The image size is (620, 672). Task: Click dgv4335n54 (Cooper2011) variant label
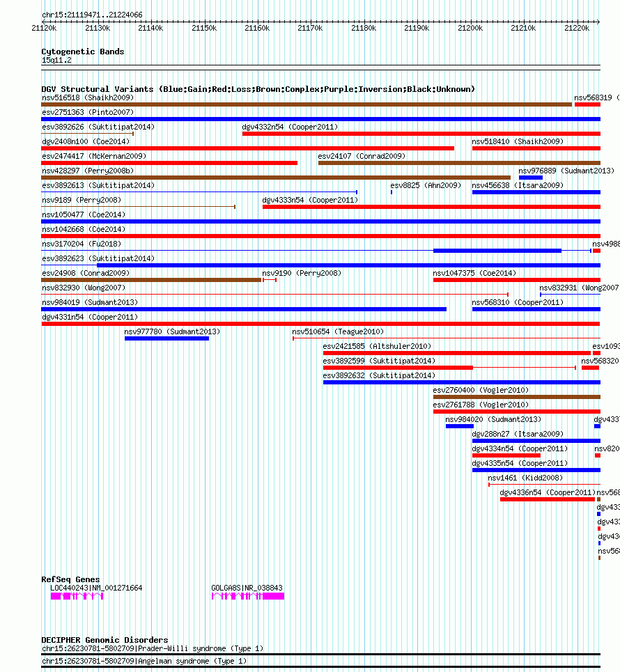click(520, 463)
